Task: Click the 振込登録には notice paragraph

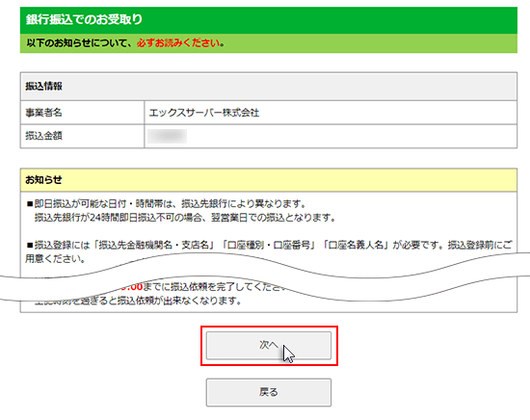Action: click(x=270, y=245)
